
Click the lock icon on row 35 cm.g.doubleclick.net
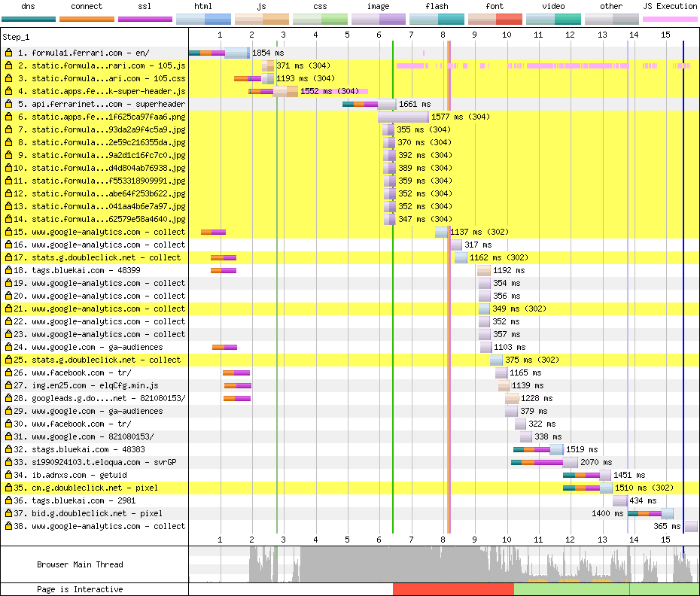[x=8, y=488]
